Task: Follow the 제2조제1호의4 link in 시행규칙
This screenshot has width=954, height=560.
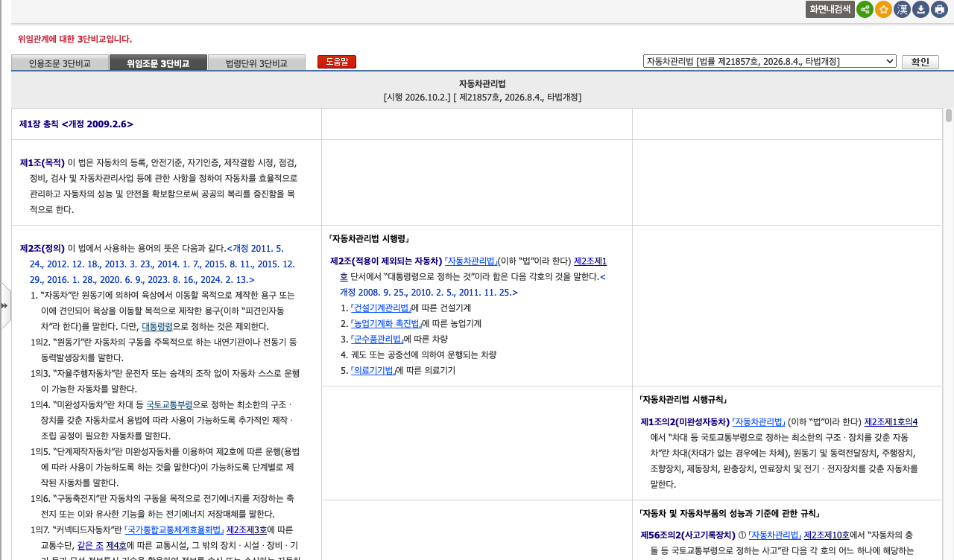Action: coord(891,421)
